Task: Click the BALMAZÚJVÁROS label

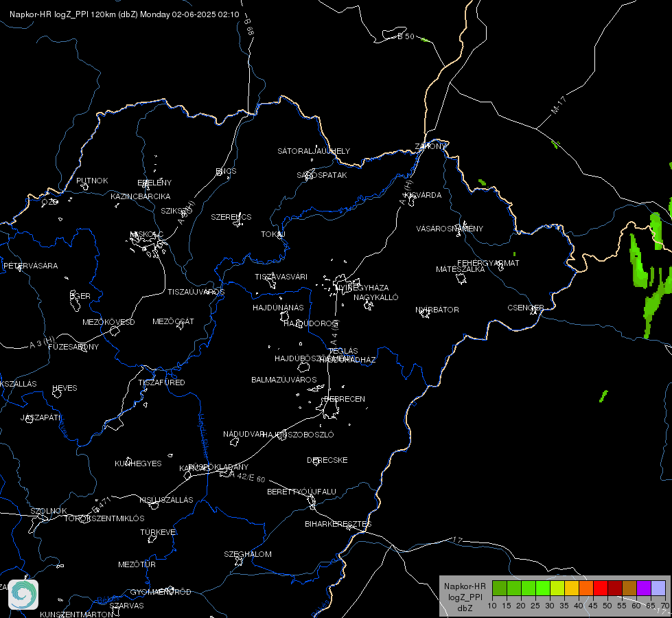Action: [x=283, y=380]
